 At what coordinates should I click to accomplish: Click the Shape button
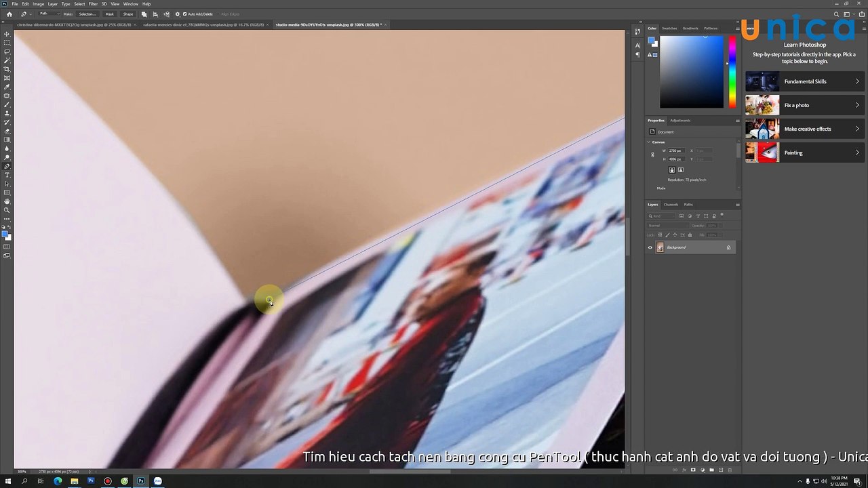pyautogui.click(x=128, y=14)
